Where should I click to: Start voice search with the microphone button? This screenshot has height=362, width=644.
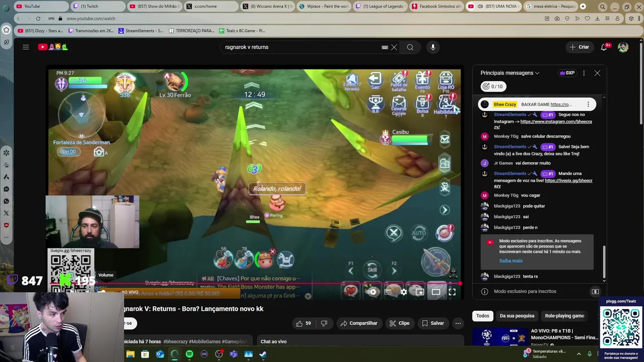point(433,47)
